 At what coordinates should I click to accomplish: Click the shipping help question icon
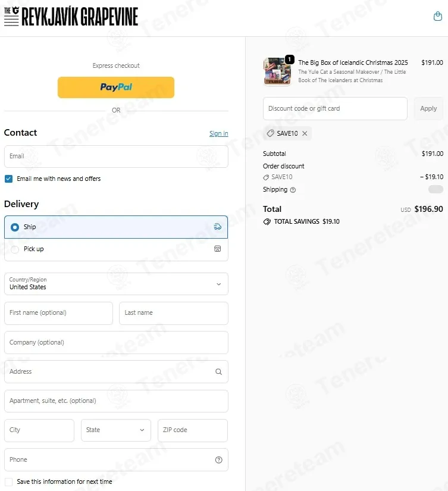(x=293, y=190)
